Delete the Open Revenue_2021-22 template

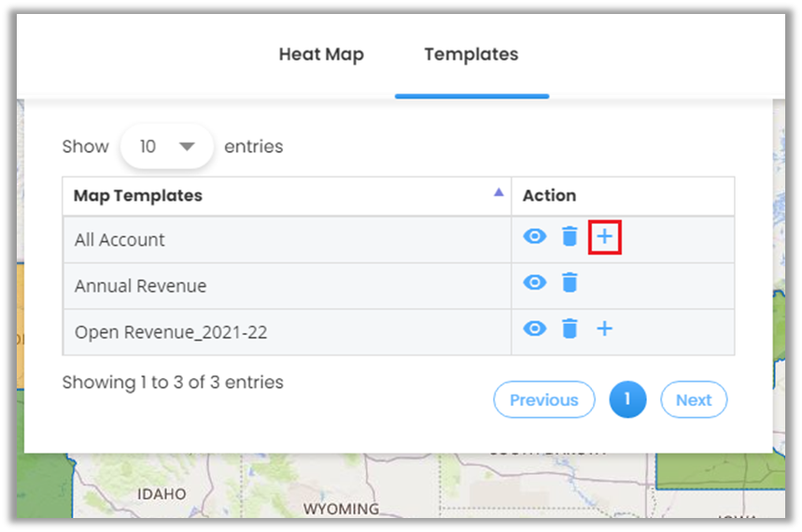click(570, 329)
